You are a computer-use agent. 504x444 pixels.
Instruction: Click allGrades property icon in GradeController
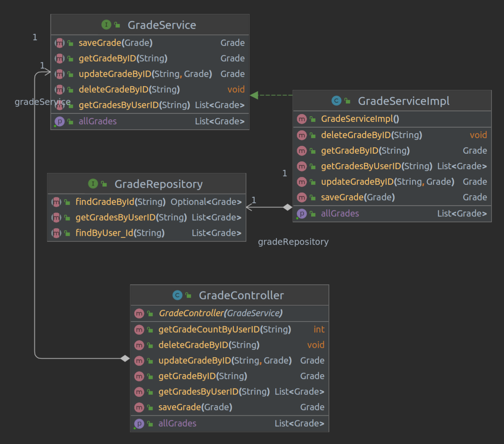139,424
